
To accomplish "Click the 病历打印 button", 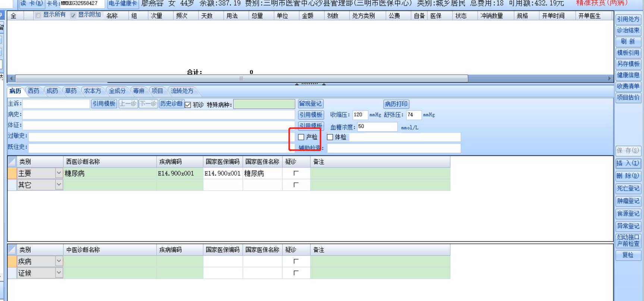I will point(396,104).
